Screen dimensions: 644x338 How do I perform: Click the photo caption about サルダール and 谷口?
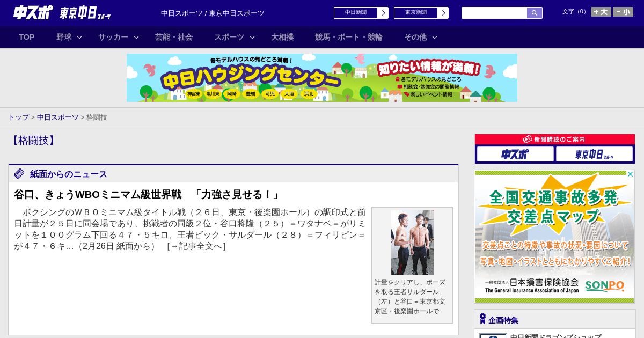[x=411, y=297]
